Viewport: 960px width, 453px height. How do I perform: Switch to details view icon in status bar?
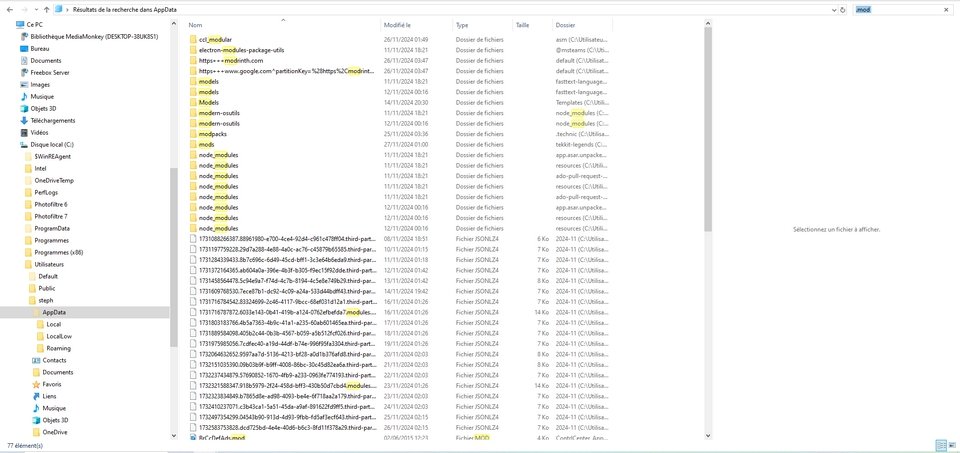tap(940, 445)
